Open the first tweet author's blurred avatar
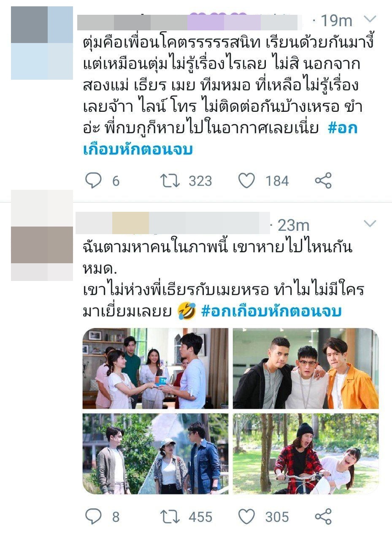Screen dimensions: 392x540 click(42, 43)
